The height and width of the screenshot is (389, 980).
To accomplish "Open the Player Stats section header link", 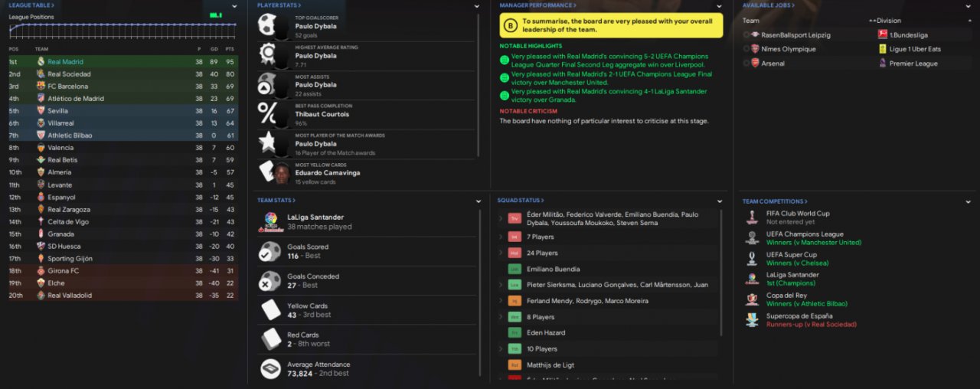I will (278, 5).
